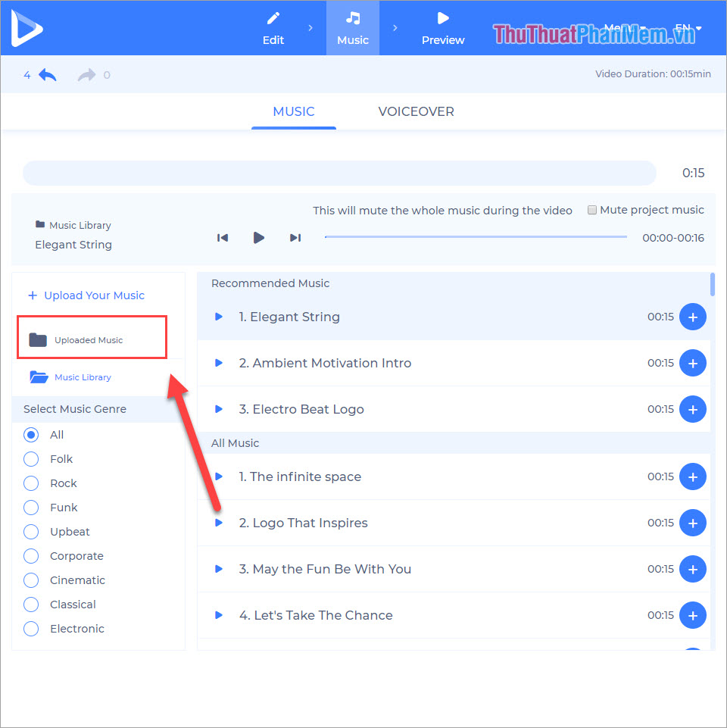
Task: Go to the Preview step
Action: (443, 28)
